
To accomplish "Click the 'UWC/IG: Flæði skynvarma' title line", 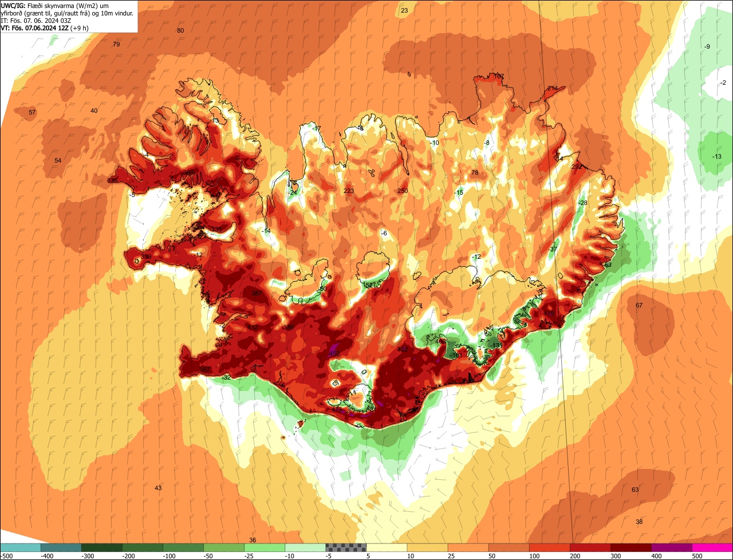I will click(x=54, y=5).
